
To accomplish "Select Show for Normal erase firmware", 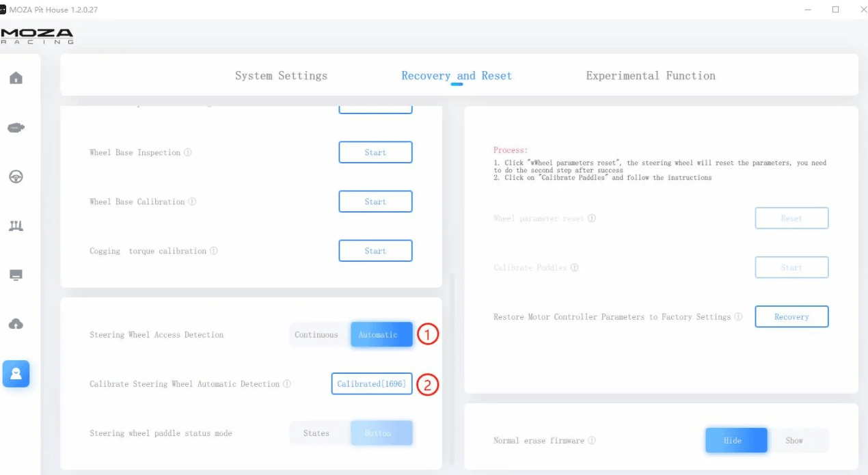I will coord(794,441).
